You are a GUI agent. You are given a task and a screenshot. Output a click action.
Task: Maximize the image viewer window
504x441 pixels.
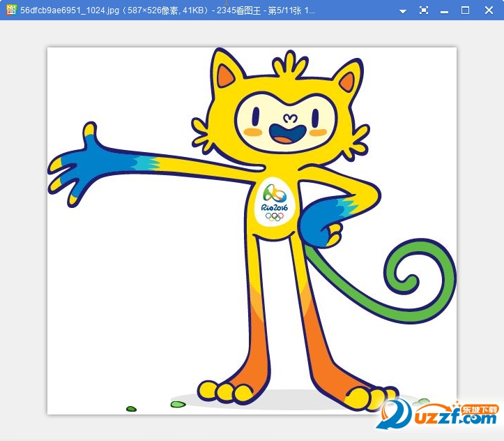tap(465, 10)
